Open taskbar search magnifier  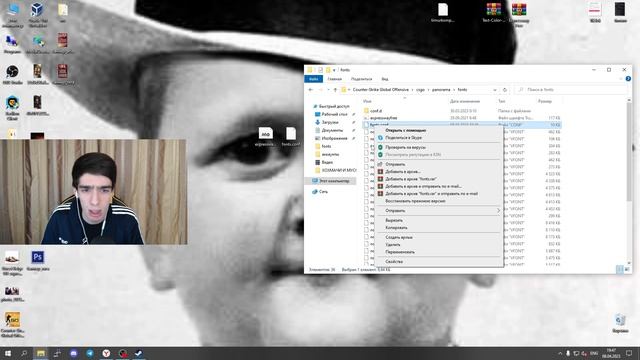point(24,353)
